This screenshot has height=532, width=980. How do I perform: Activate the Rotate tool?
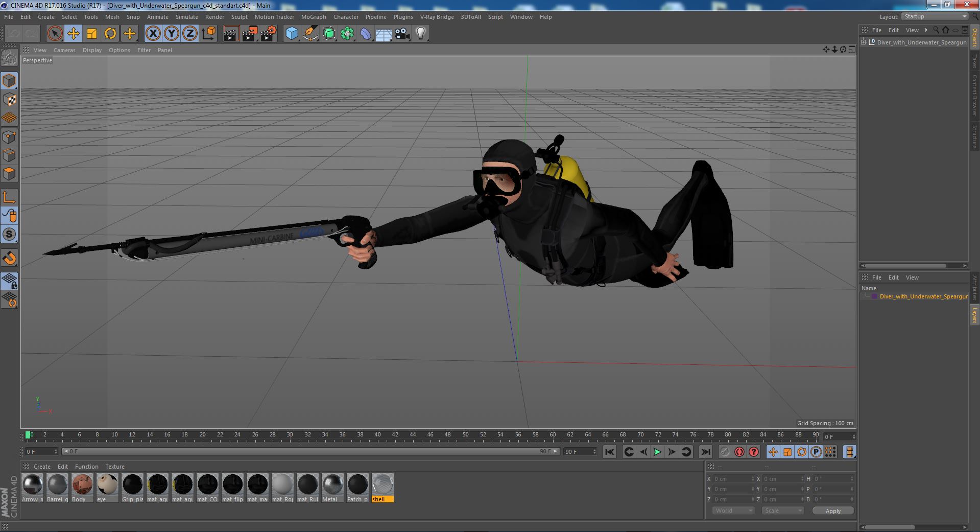click(110, 34)
